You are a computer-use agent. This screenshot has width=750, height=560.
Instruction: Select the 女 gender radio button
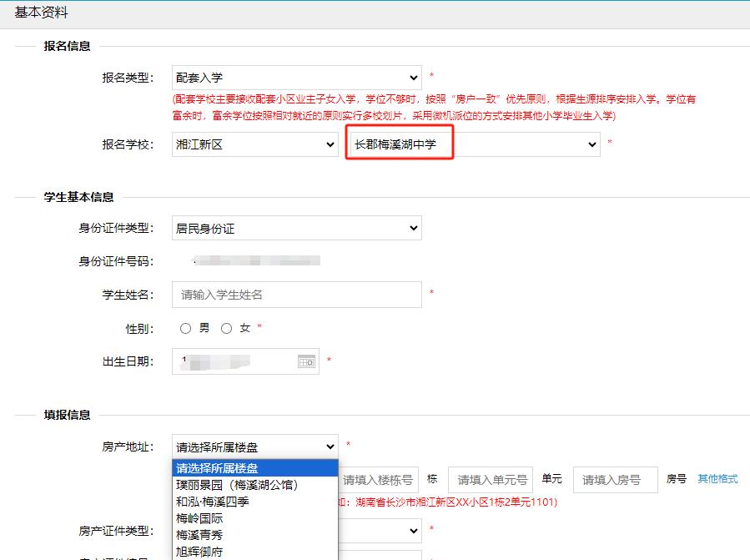226,329
